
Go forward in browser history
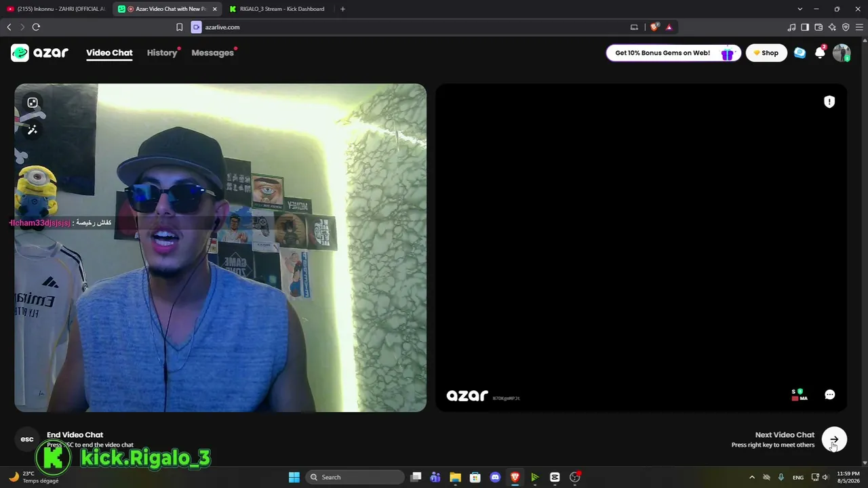[22, 27]
